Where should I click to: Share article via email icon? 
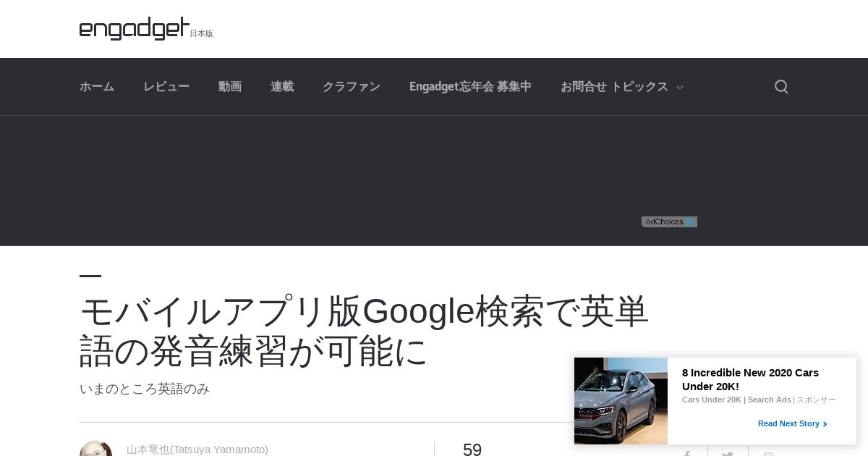coord(768,453)
